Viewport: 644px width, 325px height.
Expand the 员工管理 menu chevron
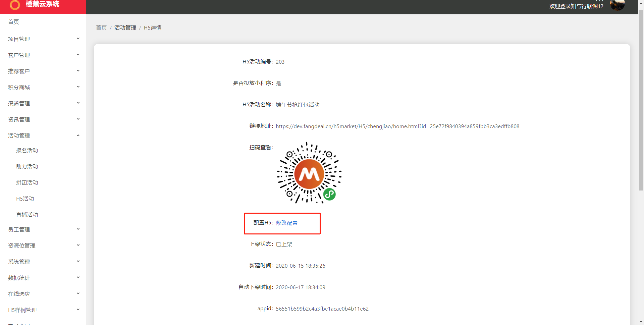point(78,229)
